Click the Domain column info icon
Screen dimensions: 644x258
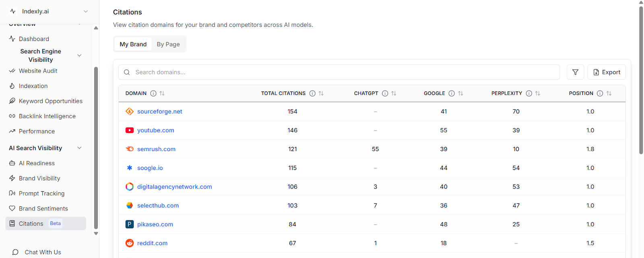pos(153,93)
